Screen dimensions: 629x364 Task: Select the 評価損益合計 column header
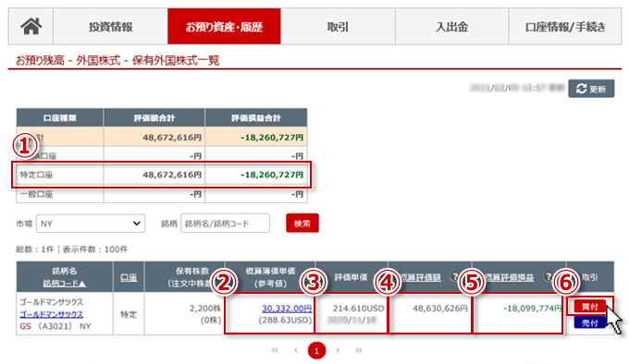tap(256, 118)
